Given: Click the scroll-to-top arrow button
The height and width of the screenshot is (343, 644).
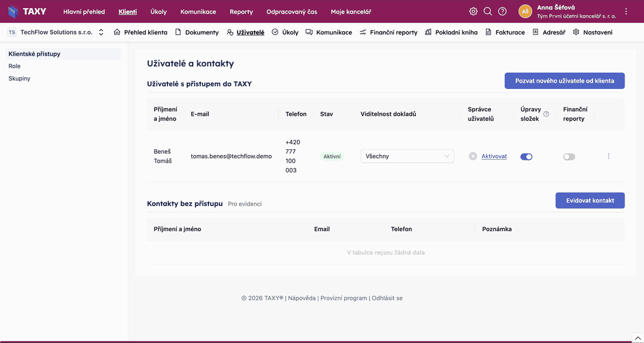Looking at the screenshot, I should click(637, 338).
